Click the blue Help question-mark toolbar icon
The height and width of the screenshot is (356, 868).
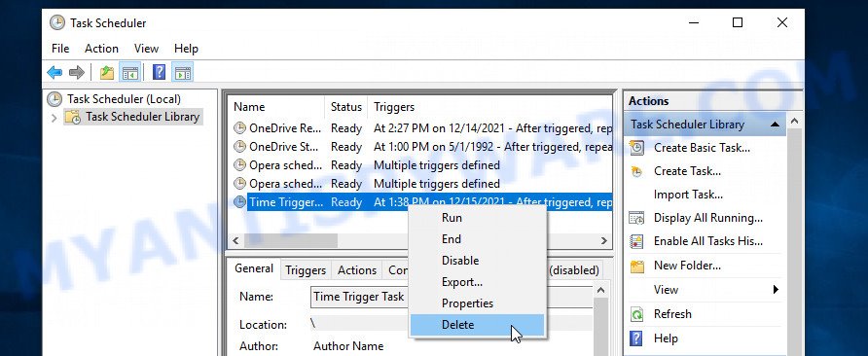tap(159, 72)
